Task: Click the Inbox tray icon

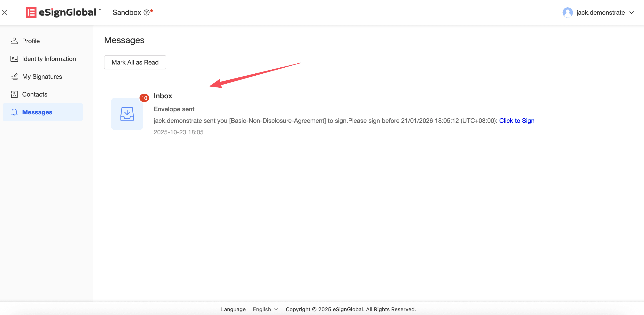Action: [127, 114]
